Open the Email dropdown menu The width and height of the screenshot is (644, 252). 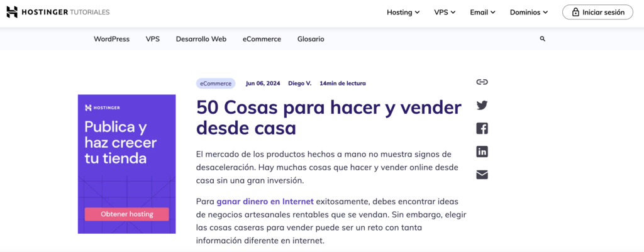point(482,12)
